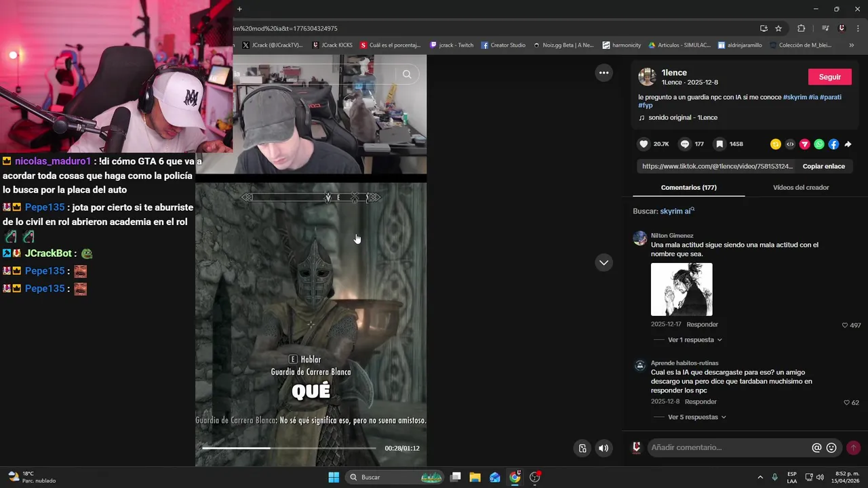Insert a mention with the @ icon
Image resolution: width=868 pixels, height=488 pixels.
click(x=816, y=448)
